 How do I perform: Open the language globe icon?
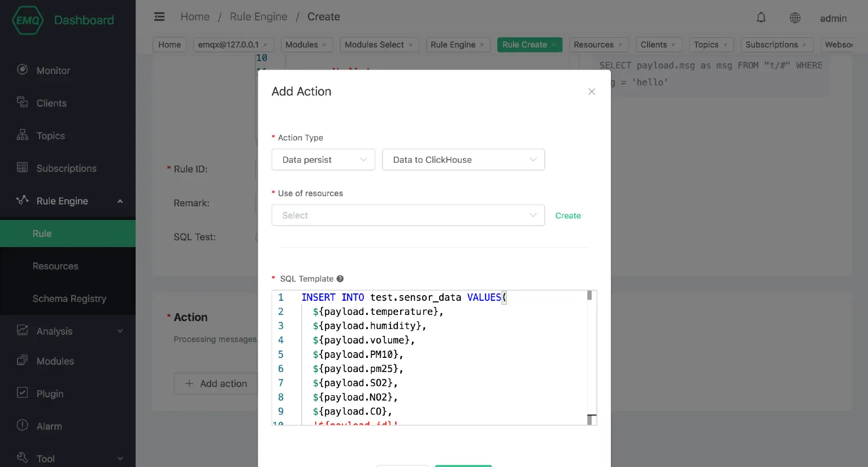click(x=795, y=18)
